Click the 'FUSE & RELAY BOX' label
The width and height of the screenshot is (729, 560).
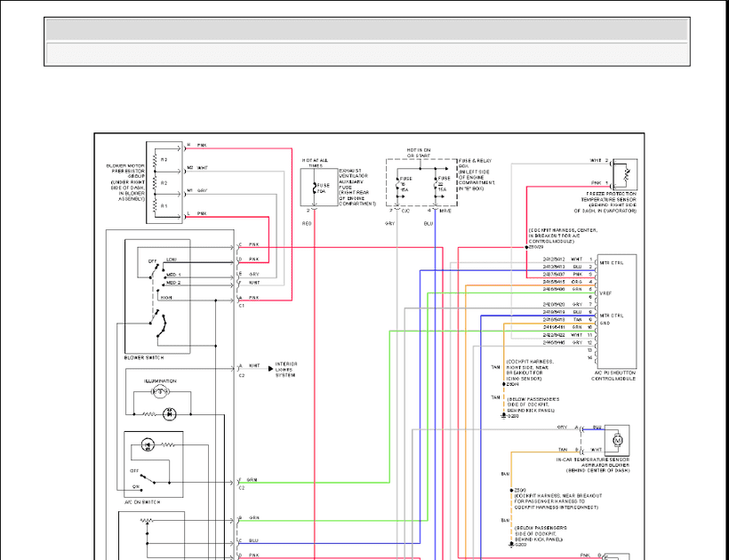tap(475, 164)
